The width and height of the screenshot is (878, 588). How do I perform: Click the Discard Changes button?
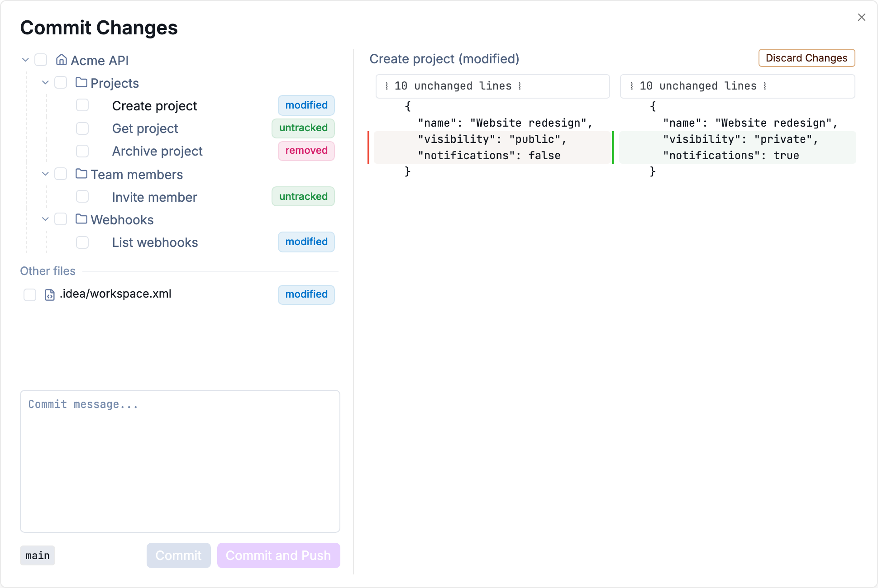click(806, 58)
